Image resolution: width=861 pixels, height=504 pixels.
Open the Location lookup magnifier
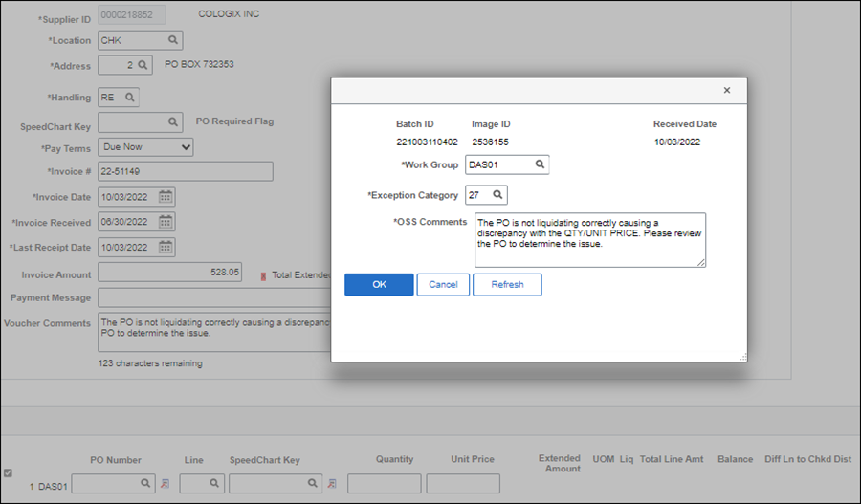pos(173,40)
